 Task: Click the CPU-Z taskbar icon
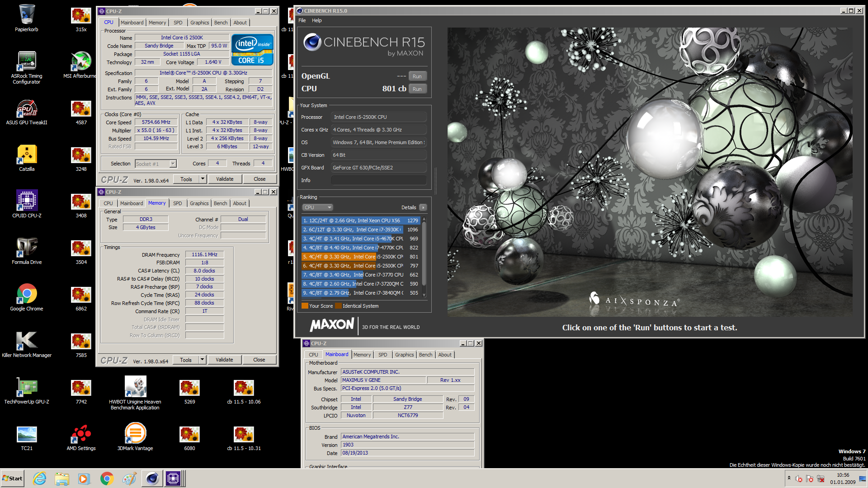click(173, 479)
